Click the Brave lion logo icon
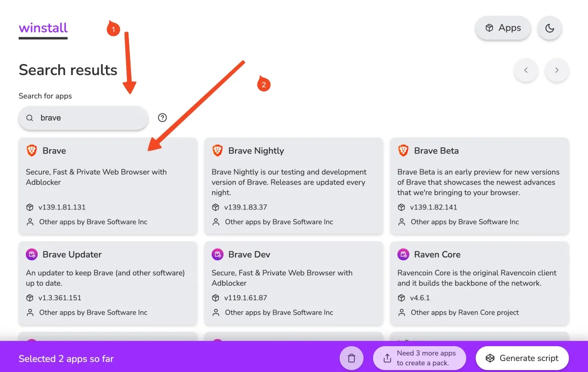The height and width of the screenshot is (372, 588). click(x=32, y=151)
